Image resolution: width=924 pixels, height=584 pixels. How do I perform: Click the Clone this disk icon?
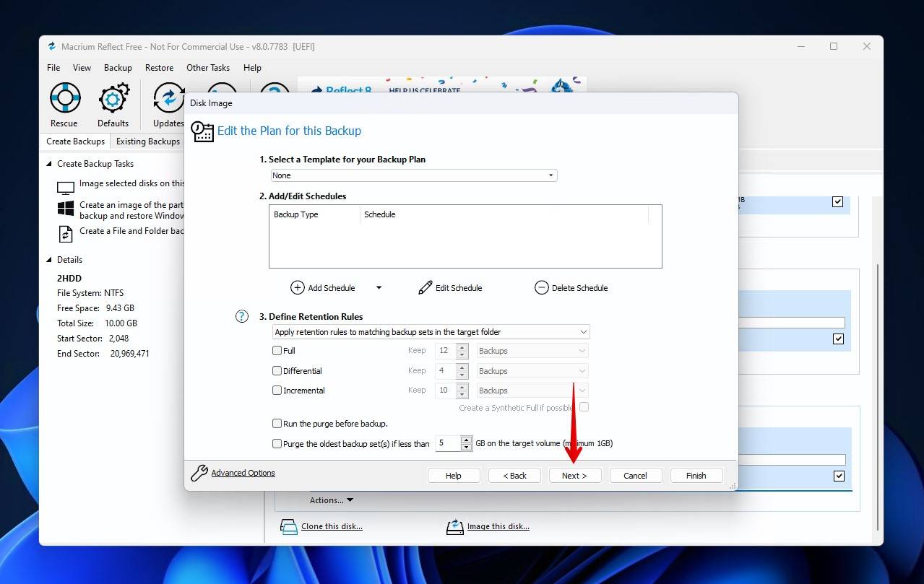pos(289,526)
